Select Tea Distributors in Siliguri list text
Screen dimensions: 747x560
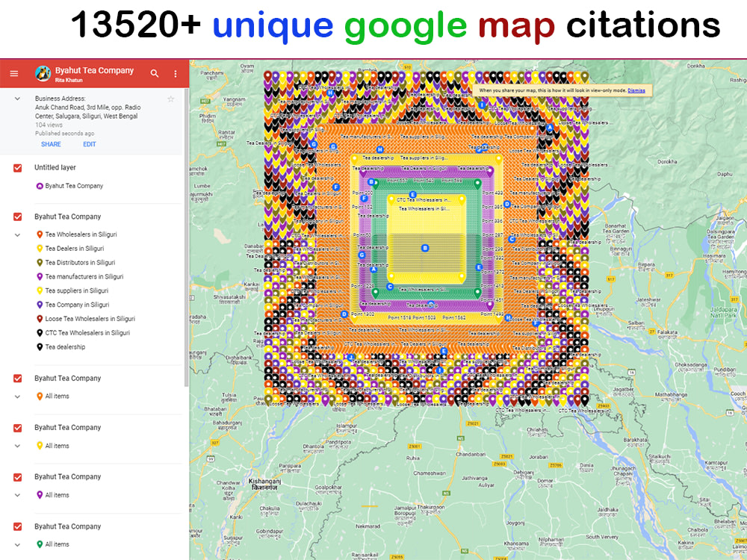coord(80,262)
